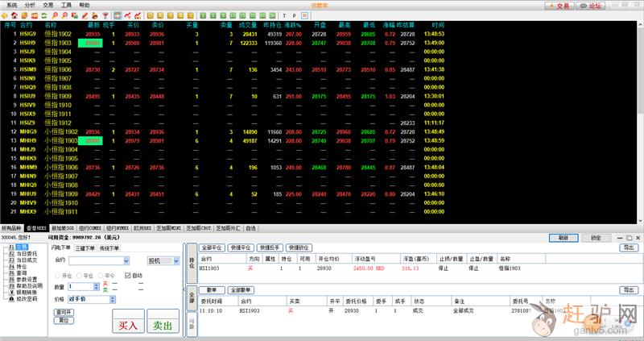Open the 分析 menu

pyautogui.click(x=30, y=5)
